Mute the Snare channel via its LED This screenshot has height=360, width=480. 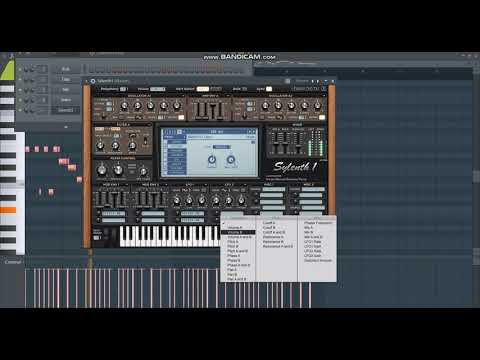click(20, 100)
